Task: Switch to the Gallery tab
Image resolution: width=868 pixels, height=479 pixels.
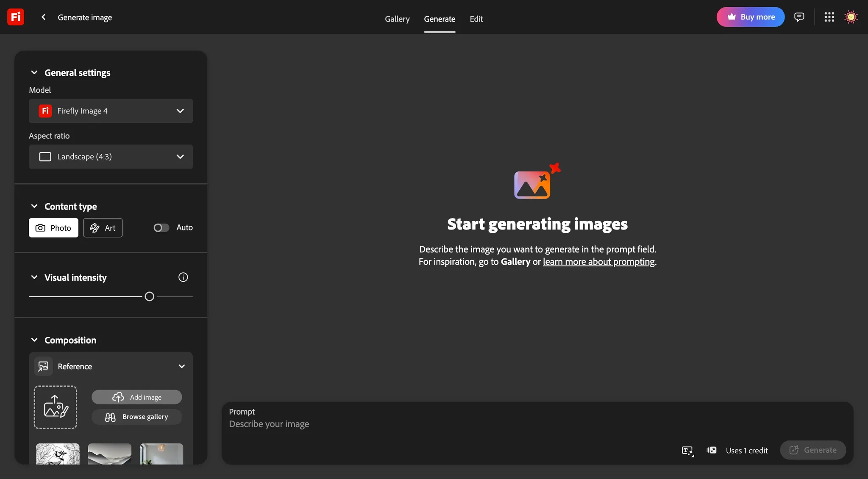Action: 397,19
